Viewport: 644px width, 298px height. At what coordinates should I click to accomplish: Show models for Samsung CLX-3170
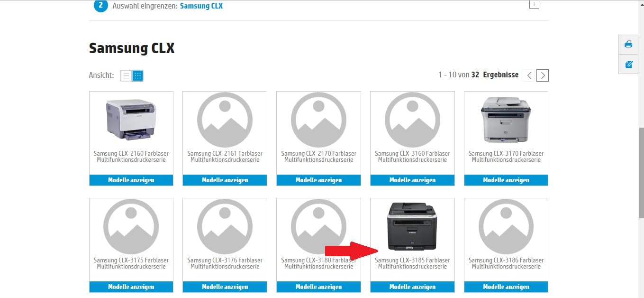(506, 180)
